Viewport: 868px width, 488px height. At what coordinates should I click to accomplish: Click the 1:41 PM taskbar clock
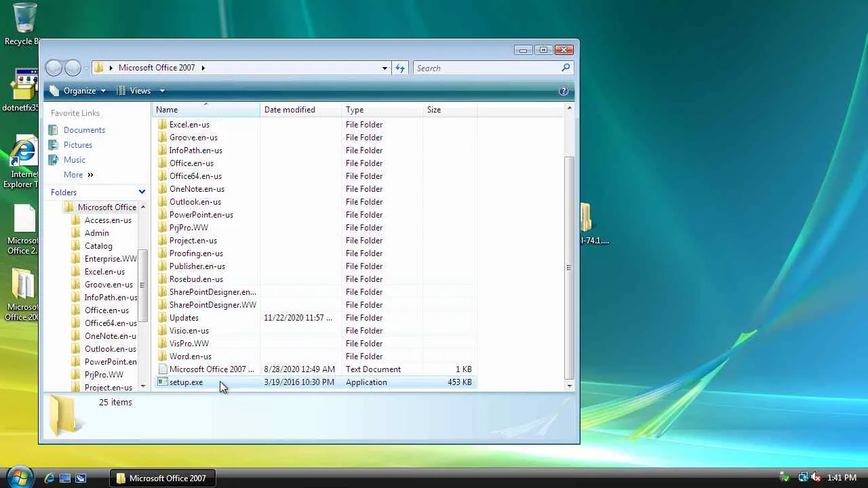coord(842,478)
